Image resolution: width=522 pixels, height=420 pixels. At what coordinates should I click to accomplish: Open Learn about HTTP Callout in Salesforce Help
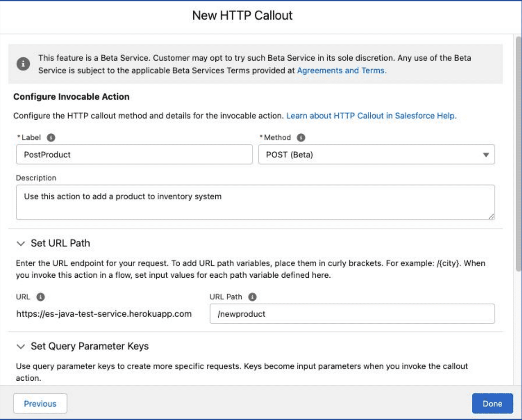tap(371, 116)
